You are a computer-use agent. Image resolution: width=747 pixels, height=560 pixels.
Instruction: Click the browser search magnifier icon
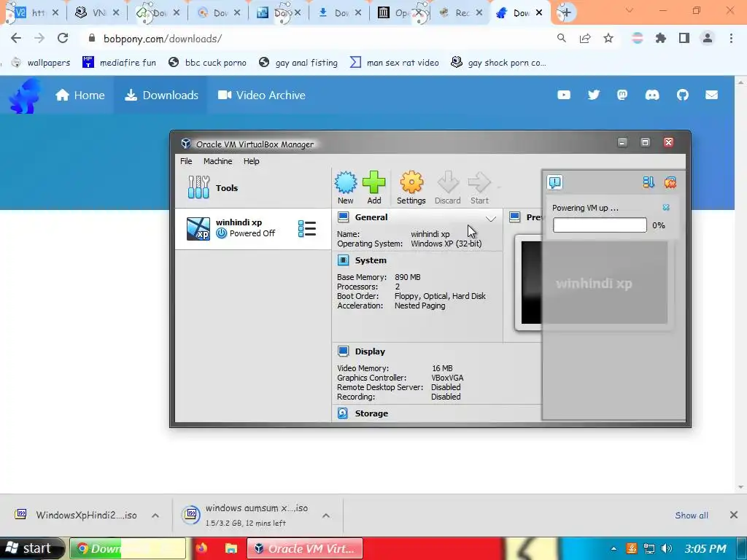coord(562,38)
